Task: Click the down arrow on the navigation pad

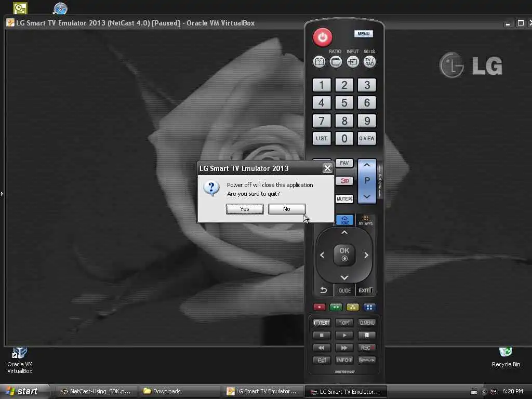Action: tap(344, 277)
